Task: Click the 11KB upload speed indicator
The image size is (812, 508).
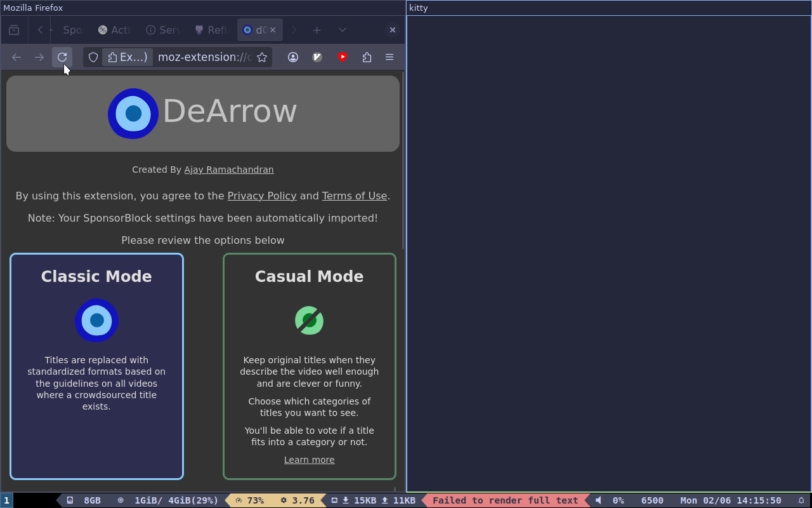Action: 398,500
